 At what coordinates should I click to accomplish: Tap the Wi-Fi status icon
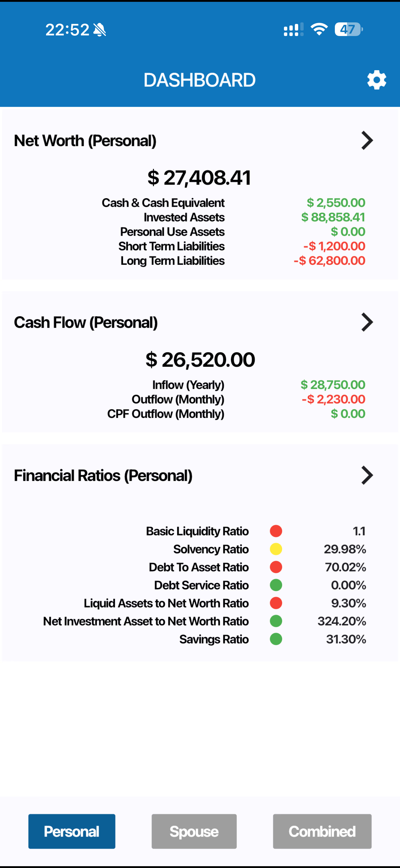(319, 29)
